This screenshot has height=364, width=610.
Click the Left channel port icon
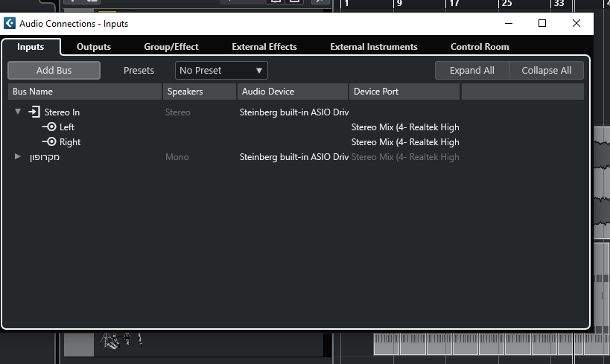coord(49,127)
